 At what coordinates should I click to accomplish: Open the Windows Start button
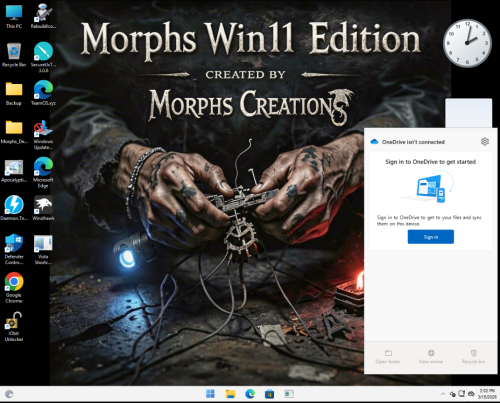(210, 394)
